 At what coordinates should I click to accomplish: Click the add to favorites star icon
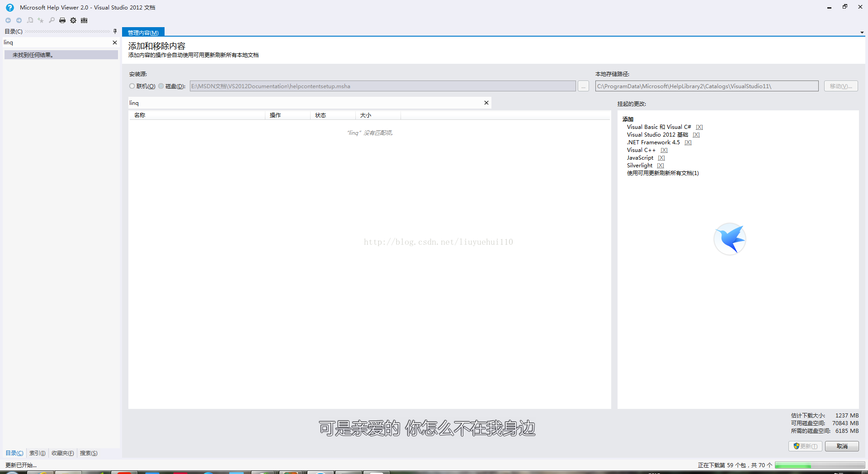coord(41,20)
